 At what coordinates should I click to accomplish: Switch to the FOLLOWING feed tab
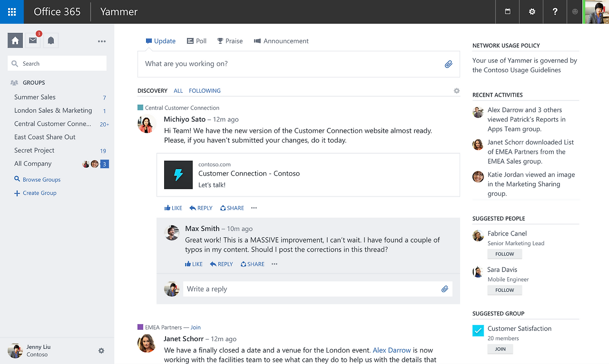[x=205, y=90]
